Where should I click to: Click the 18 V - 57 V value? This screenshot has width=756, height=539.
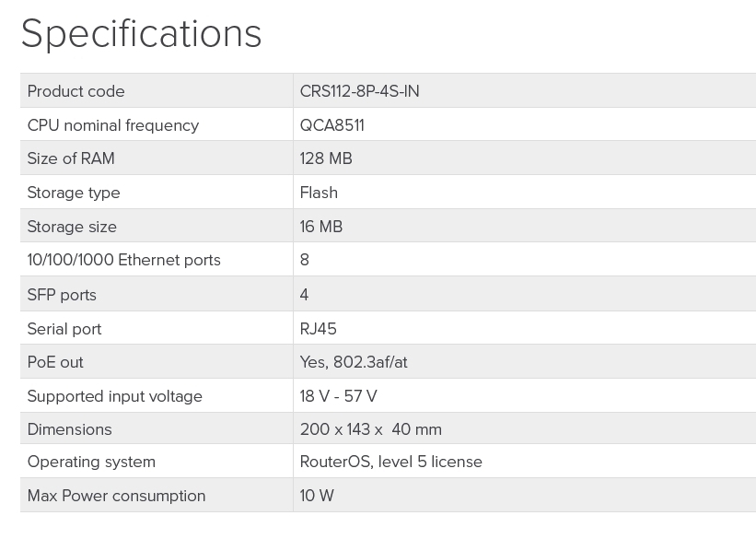tap(338, 396)
